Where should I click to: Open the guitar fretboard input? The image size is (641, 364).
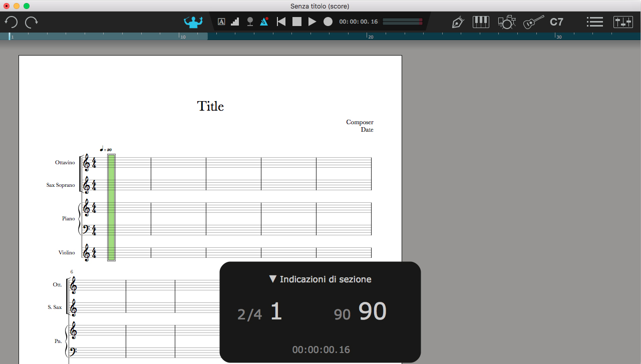[x=534, y=22]
